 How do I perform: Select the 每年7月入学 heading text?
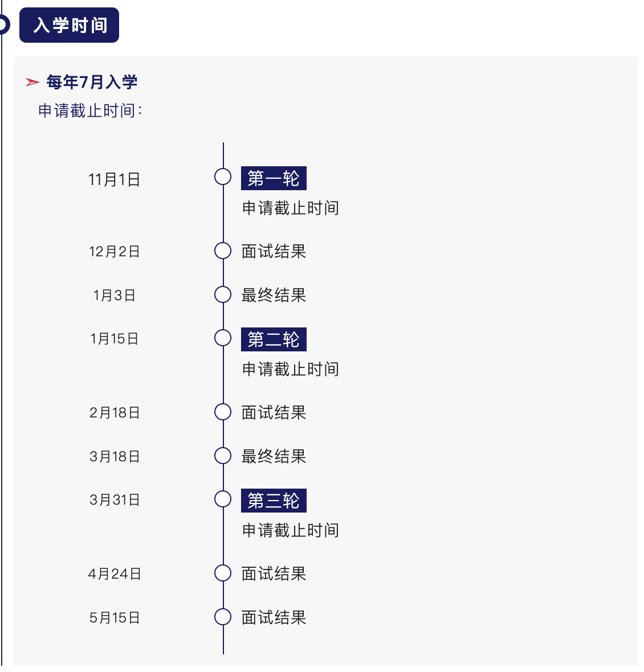click(x=92, y=82)
